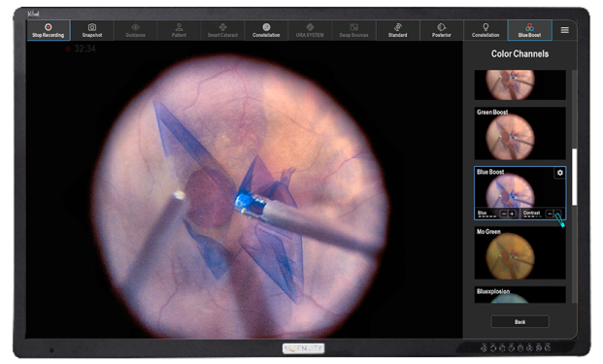Decrease the Blue level with minus
The image size is (603, 364).
pyautogui.click(x=503, y=214)
